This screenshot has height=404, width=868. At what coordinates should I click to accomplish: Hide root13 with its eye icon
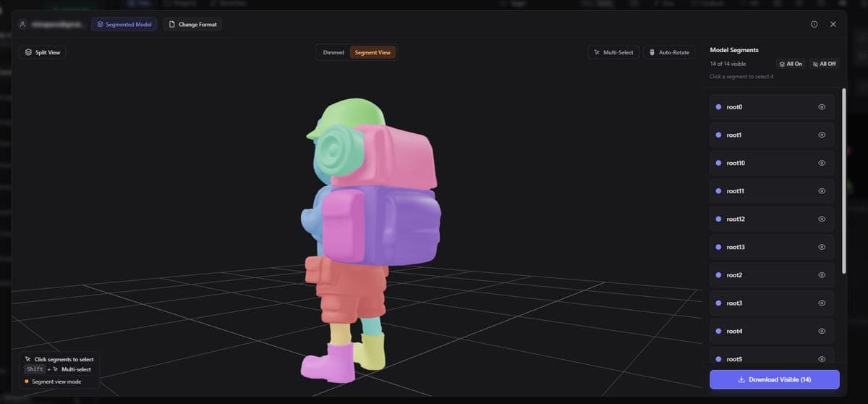822,247
